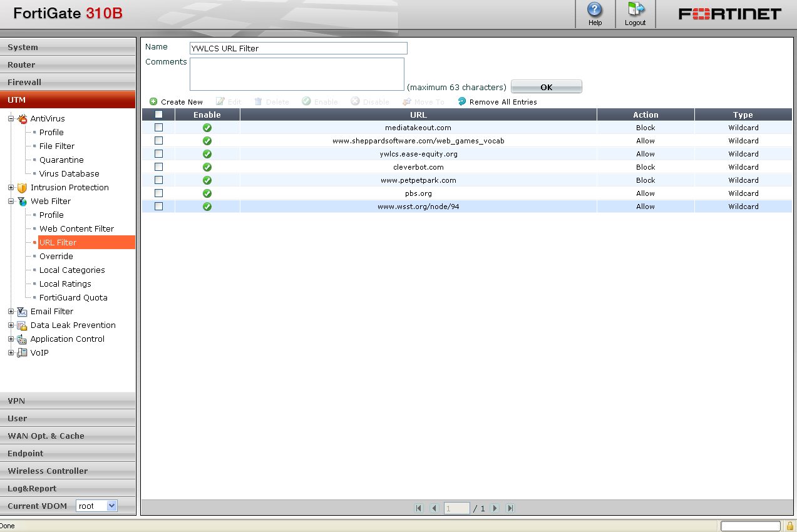The height and width of the screenshot is (532, 797).
Task: Expand the VoIP tree node
Action: point(11,352)
